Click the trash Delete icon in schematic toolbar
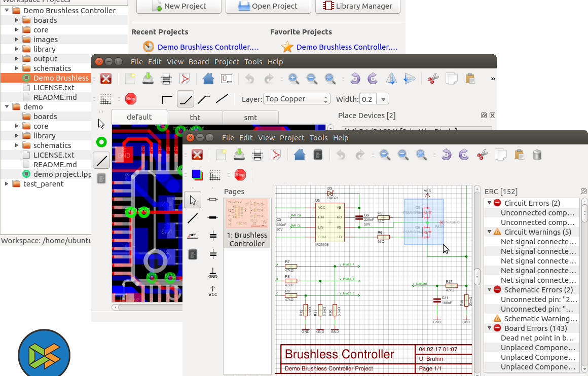 537,155
